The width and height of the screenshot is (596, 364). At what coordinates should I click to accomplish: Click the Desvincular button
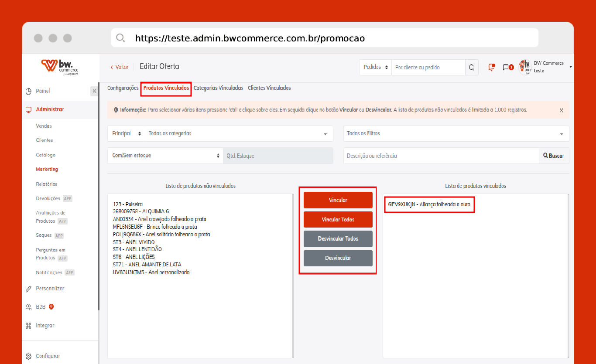(338, 258)
